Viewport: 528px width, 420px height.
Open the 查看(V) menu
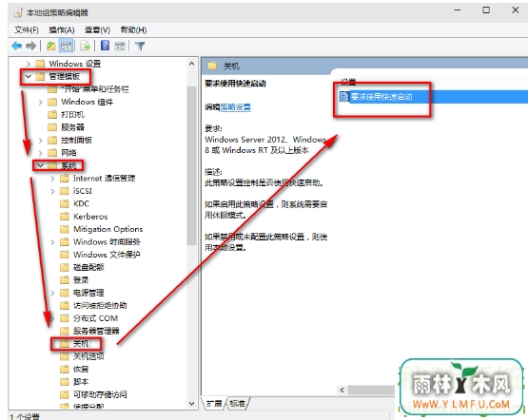97,29
